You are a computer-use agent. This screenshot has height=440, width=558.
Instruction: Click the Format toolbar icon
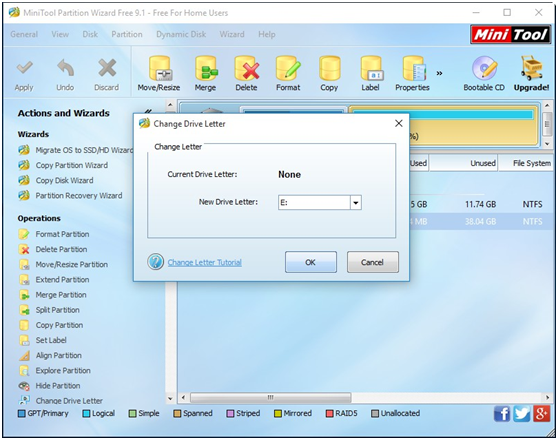pyautogui.click(x=288, y=68)
